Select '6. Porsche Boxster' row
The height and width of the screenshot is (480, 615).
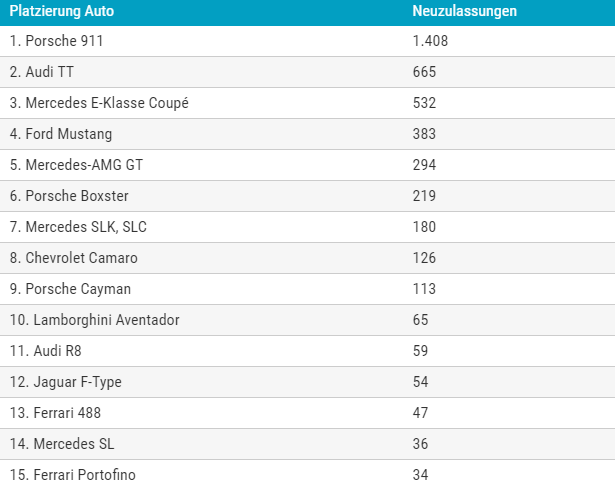308,196
